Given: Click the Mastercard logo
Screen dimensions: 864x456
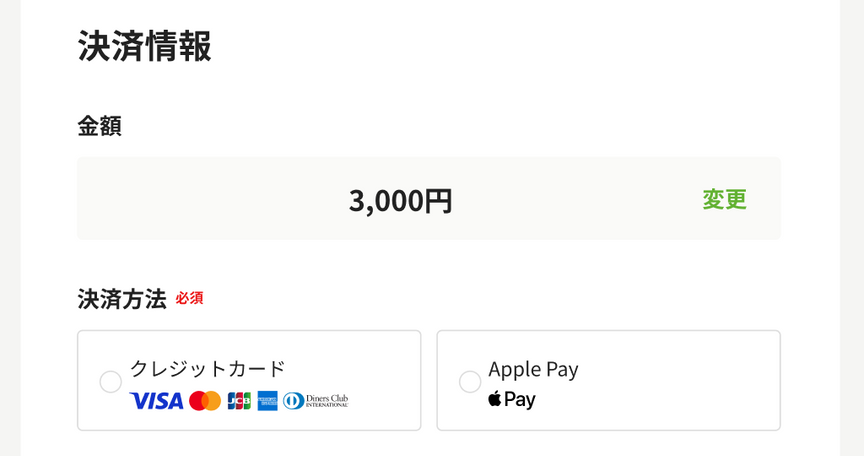Looking at the screenshot, I should [x=204, y=401].
